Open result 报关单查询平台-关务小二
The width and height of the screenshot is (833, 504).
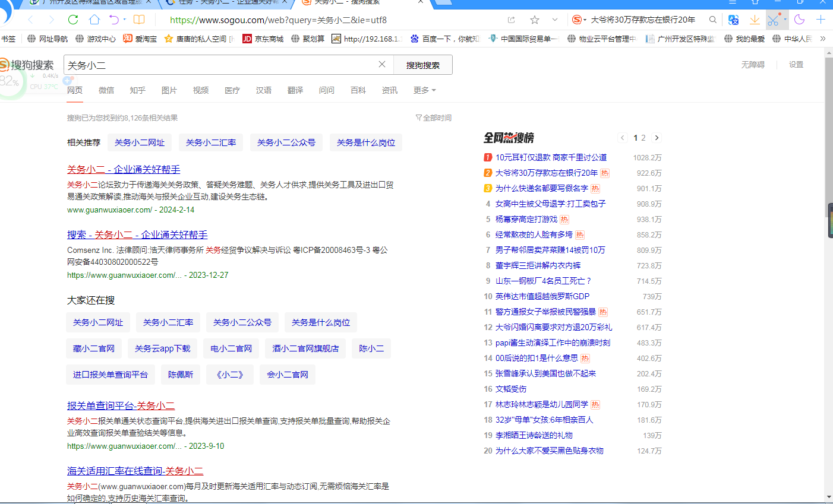121,405
